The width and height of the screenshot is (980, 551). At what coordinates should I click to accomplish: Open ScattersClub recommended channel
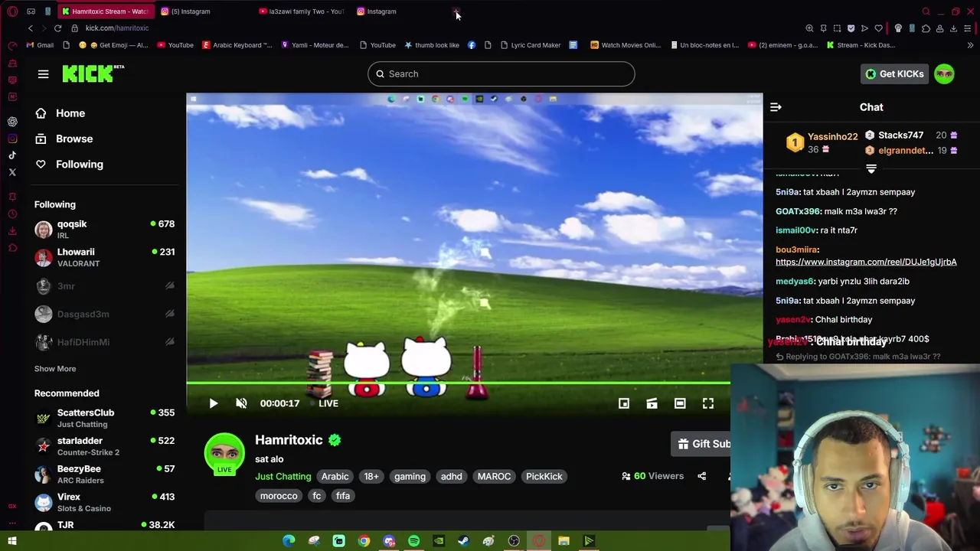(105, 418)
